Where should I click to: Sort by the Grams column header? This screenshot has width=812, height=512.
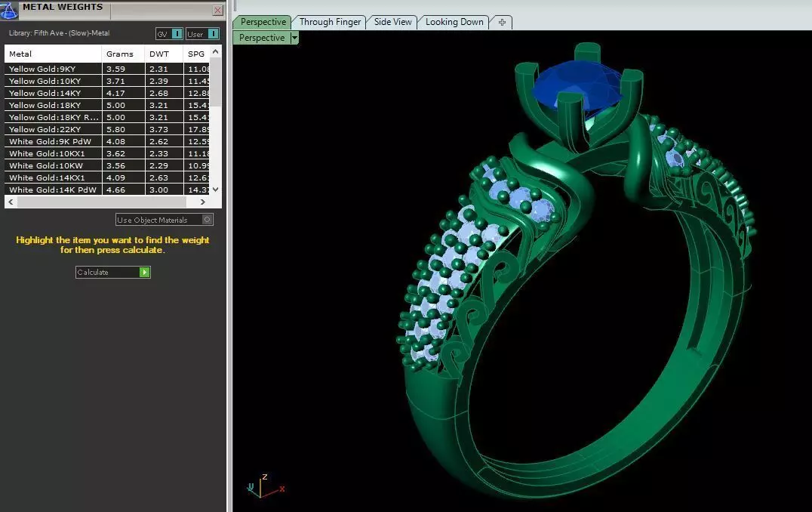(x=123, y=54)
